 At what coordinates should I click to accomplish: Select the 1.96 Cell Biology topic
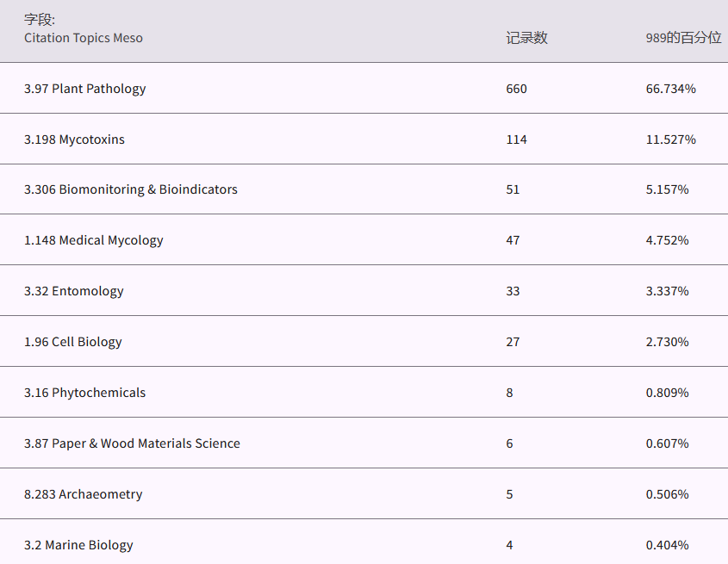[73, 342]
